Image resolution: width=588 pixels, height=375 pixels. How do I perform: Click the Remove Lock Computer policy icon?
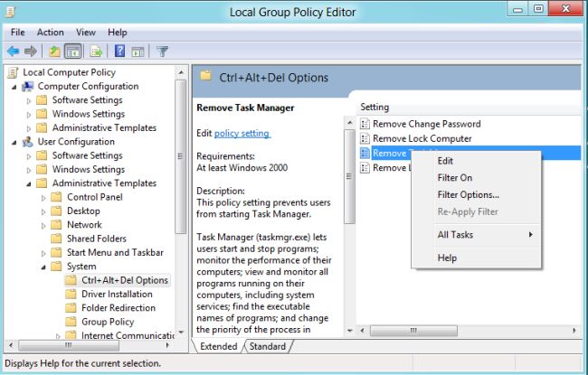coord(365,138)
